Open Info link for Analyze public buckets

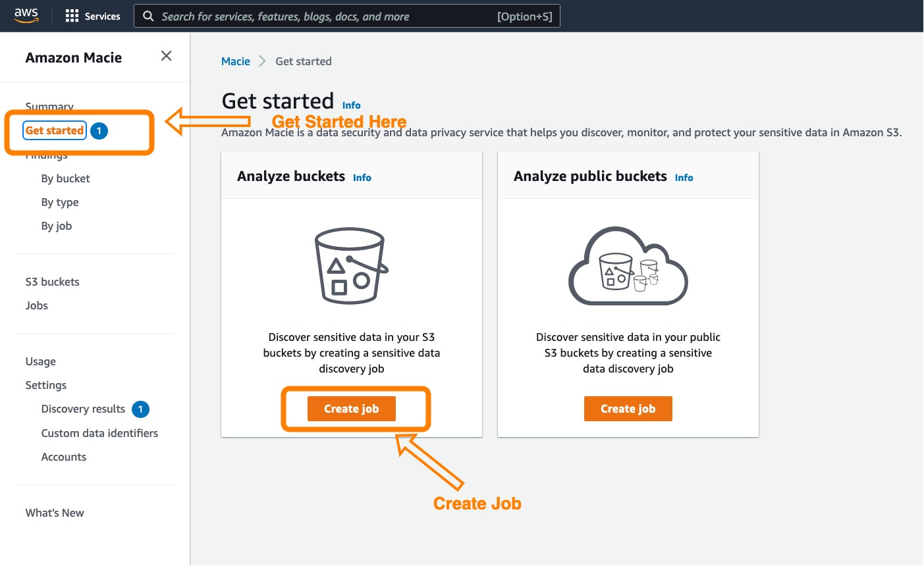coord(684,178)
